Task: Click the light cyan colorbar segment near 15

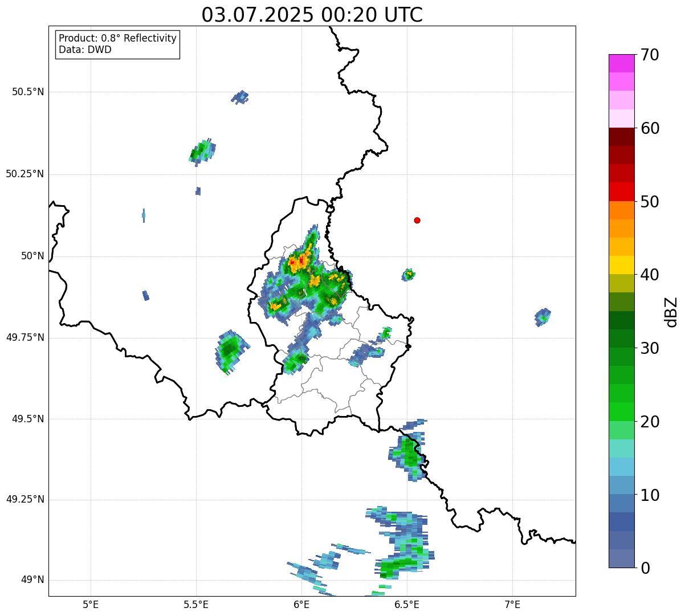Action: pos(622,448)
